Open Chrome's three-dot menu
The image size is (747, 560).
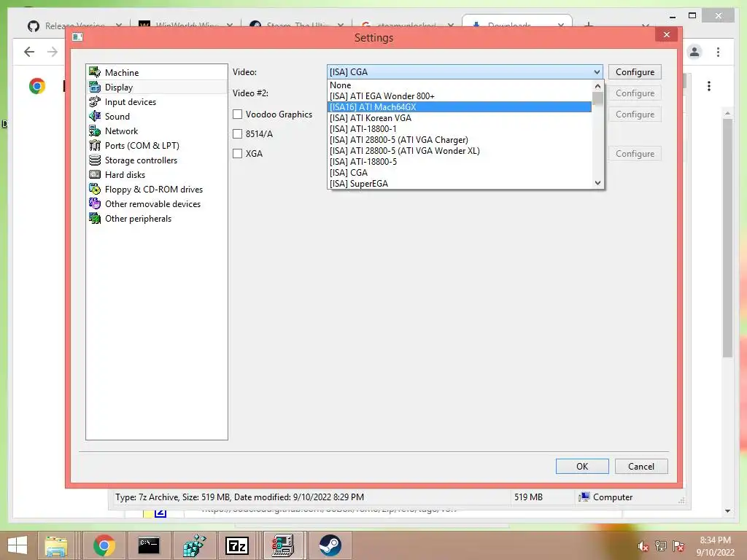pos(718,52)
